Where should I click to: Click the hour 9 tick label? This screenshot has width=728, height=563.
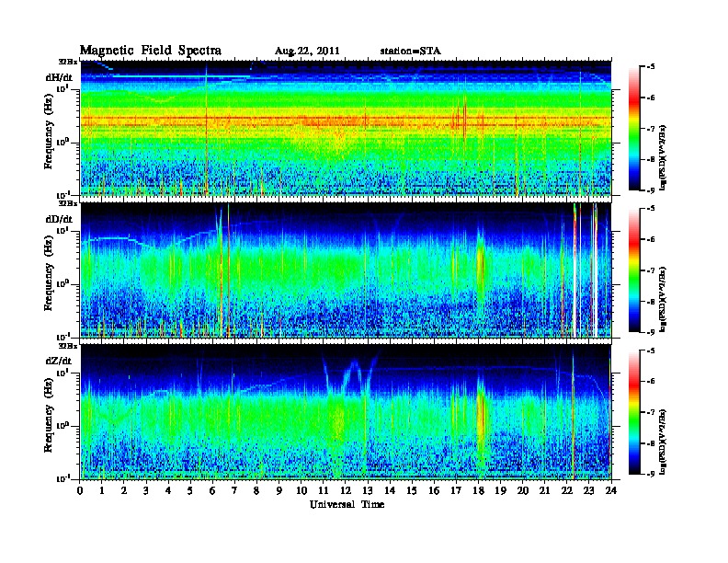point(279,490)
